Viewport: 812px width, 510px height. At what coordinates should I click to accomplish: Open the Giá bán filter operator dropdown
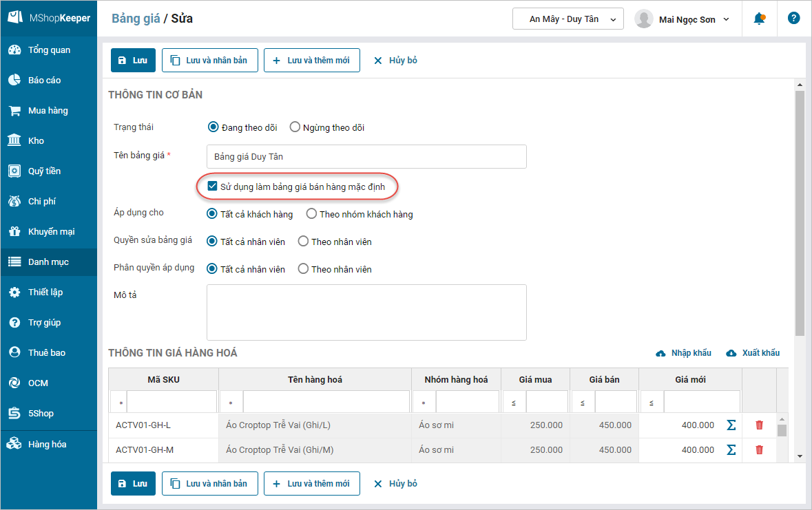click(583, 402)
